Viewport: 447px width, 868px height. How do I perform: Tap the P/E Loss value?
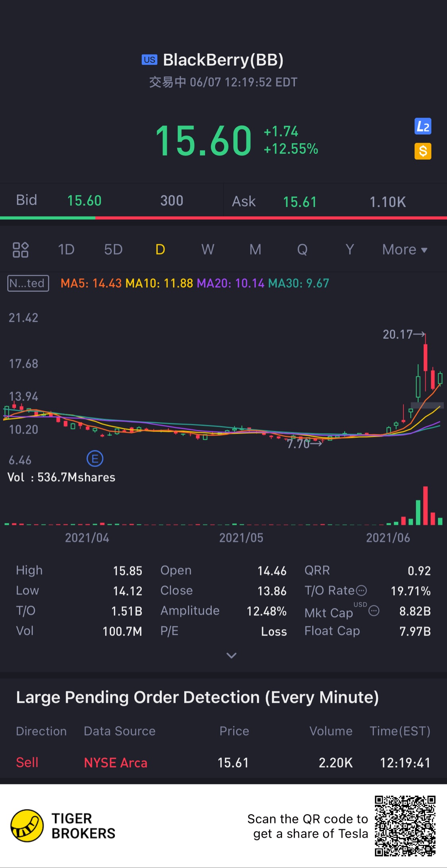coord(274,631)
